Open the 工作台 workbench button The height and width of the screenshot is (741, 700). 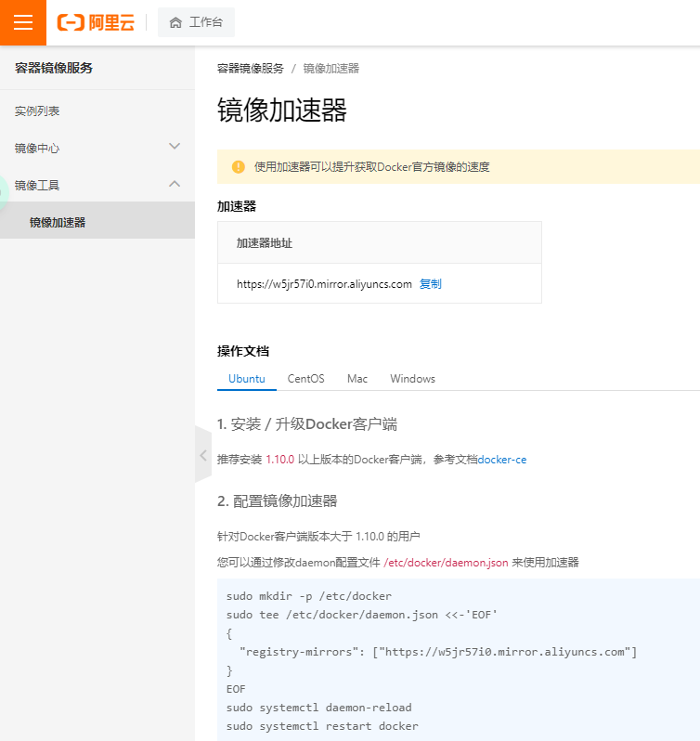196,22
